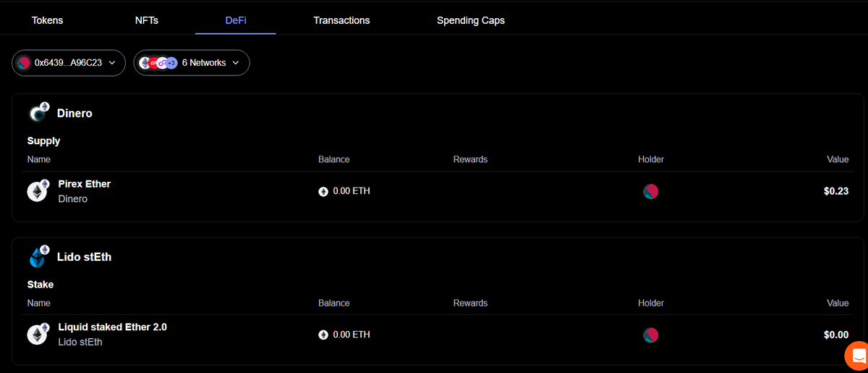Expand the 6 Networks selector
The image size is (868, 373).
(x=192, y=63)
